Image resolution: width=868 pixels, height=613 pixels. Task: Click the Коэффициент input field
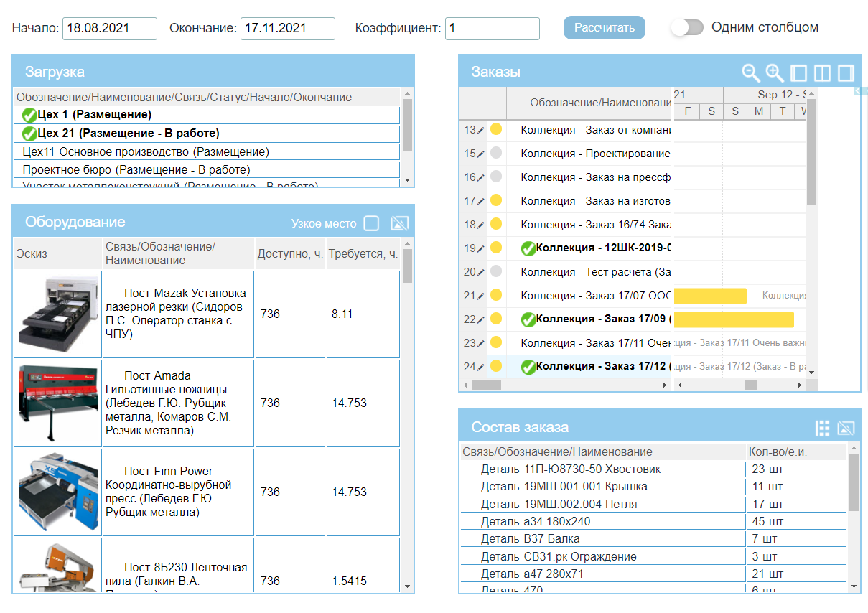492,29
